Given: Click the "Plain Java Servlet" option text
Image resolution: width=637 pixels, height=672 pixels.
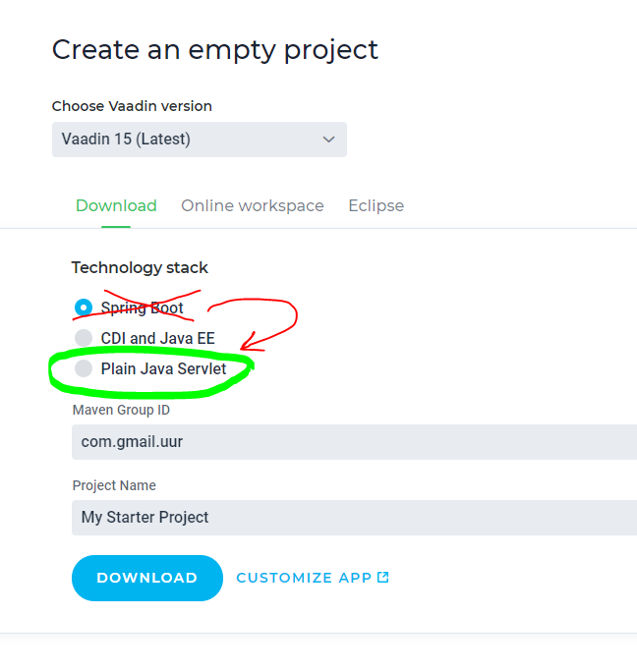Looking at the screenshot, I should [163, 368].
